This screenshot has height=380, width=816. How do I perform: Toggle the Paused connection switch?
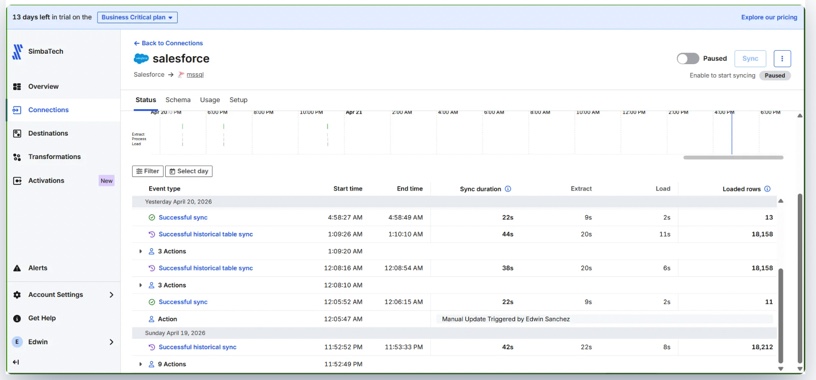pyautogui.click(x=687, y=59)
